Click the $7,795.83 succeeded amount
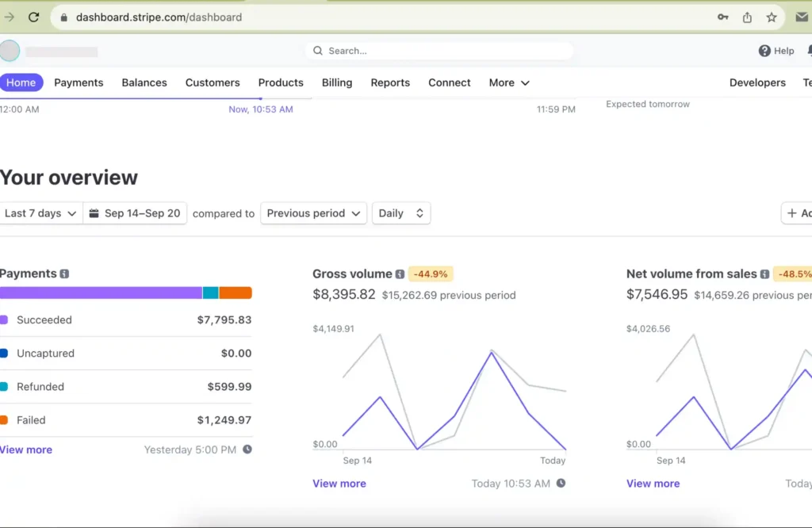 pyautogui.click(x=224, y=320)
